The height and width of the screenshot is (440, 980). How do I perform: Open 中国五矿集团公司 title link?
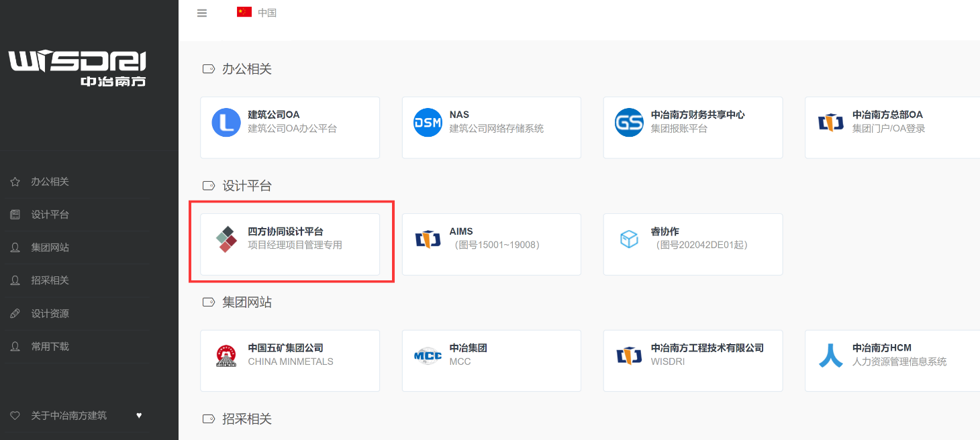285,348
